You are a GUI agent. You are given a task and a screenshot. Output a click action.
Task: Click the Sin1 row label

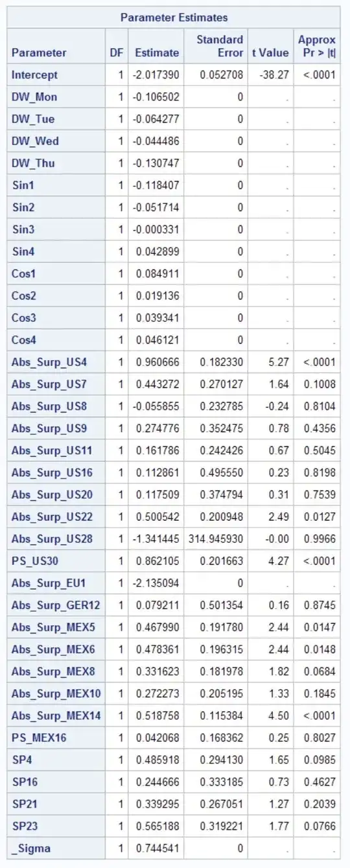tap(23, 185)
